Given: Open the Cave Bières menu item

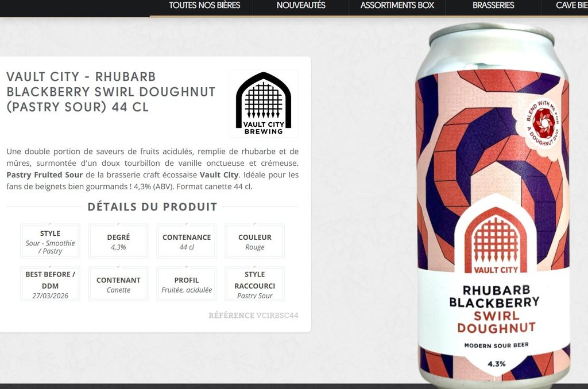Looking at the screenshot, I should (x=571, y=6).
